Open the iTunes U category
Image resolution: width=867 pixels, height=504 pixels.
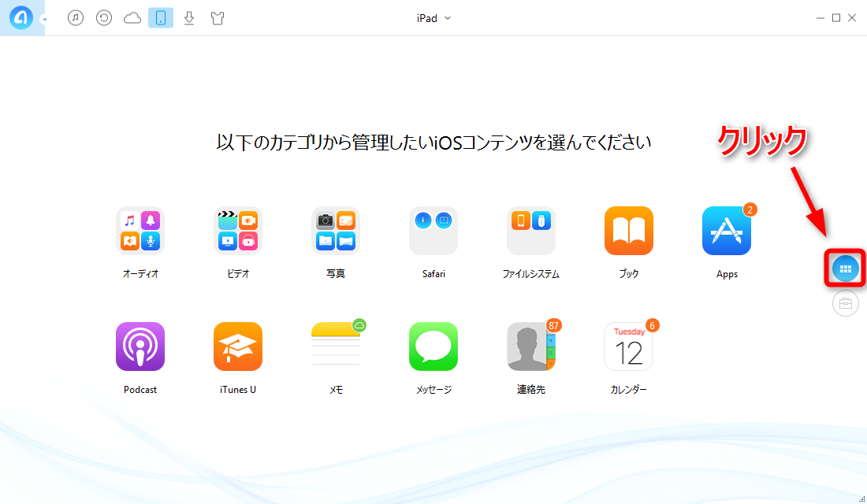(238, 346)
